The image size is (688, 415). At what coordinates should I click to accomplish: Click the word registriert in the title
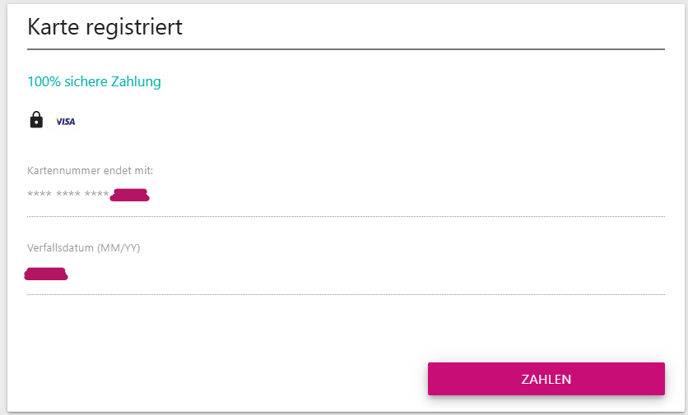click(134, 29)
